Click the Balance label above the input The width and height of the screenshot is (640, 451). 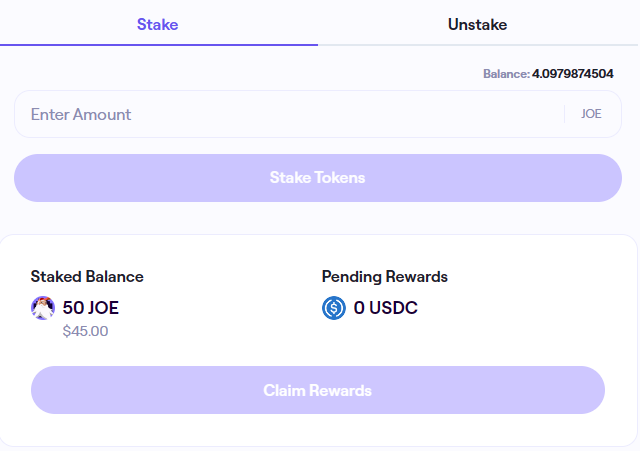(x=506, y=74)
